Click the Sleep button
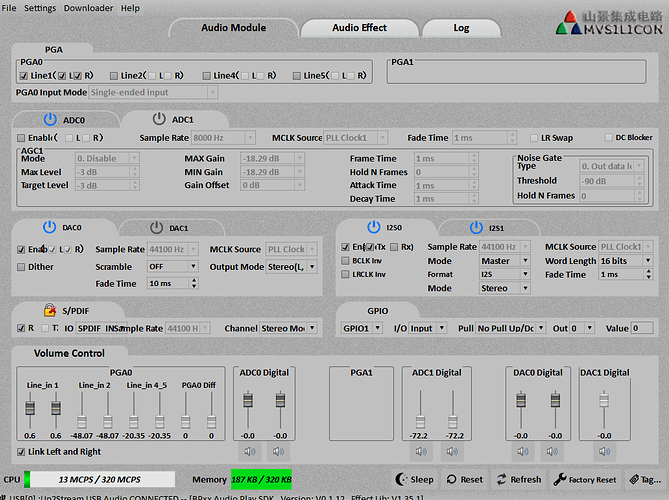 414,480
